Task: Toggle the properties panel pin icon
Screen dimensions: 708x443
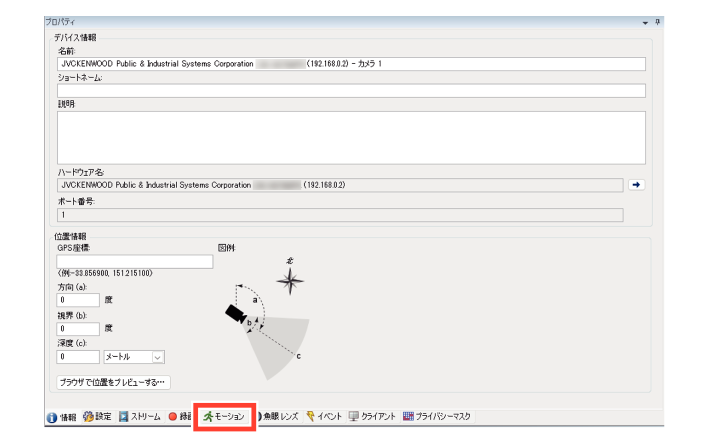Action: 657,22
